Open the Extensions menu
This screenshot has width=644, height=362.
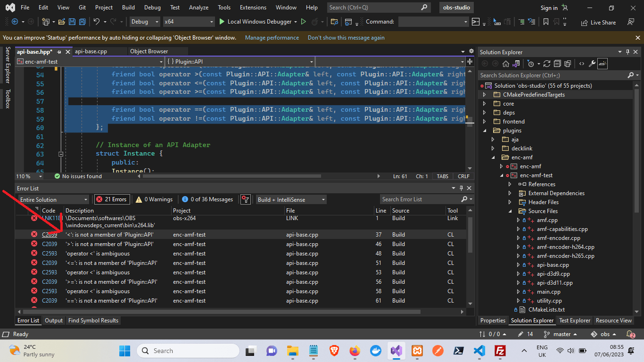(x=253, y=8)
